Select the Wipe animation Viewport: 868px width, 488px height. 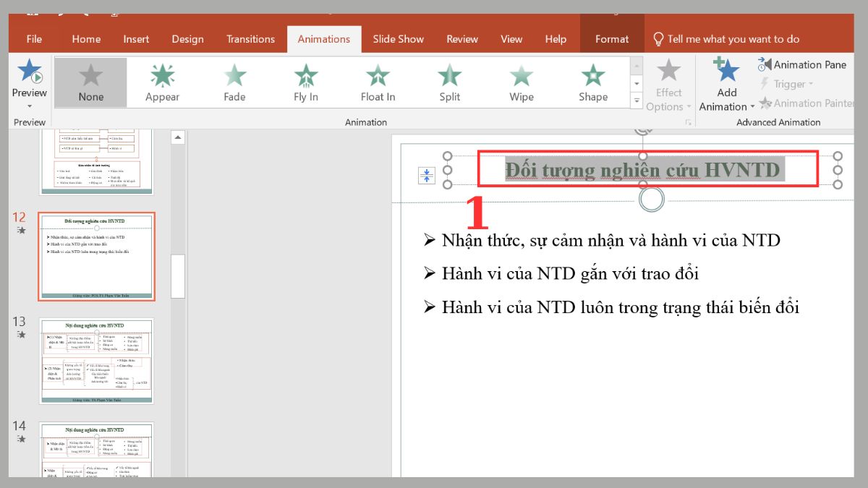[x=520, y=80]
